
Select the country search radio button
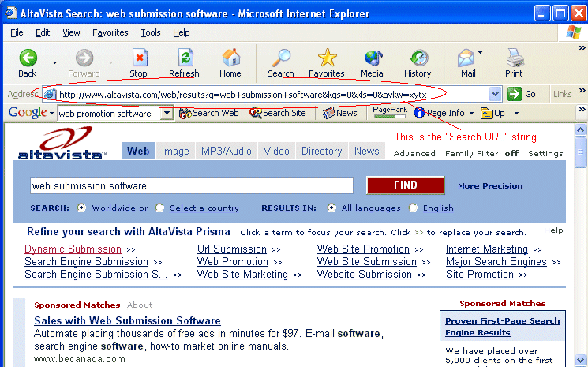(159, 208)
